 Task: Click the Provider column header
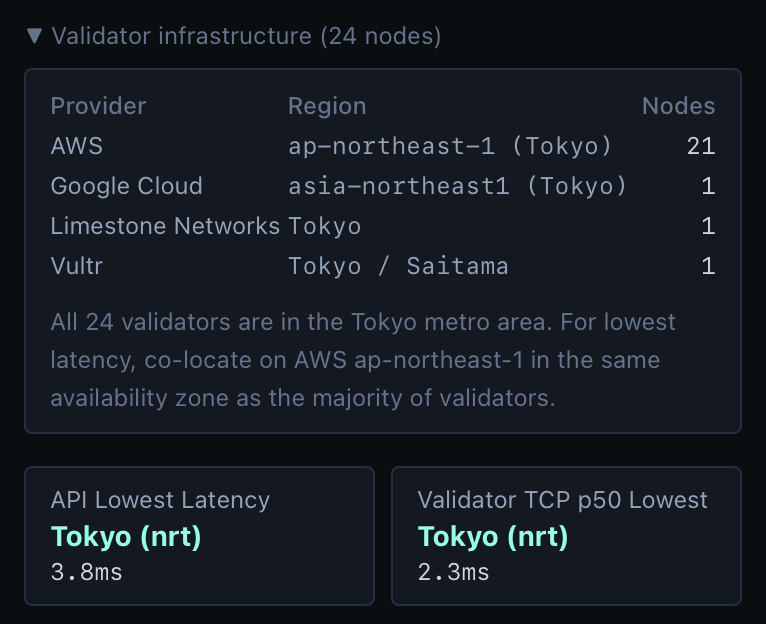tap(98, 106)
